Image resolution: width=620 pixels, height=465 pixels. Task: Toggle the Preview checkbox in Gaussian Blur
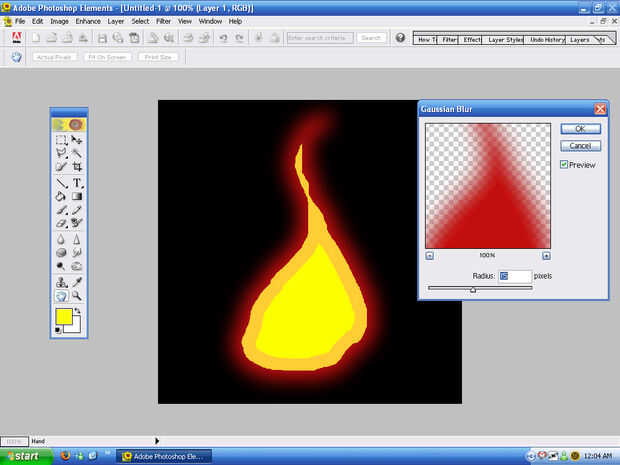coord(564,164)
